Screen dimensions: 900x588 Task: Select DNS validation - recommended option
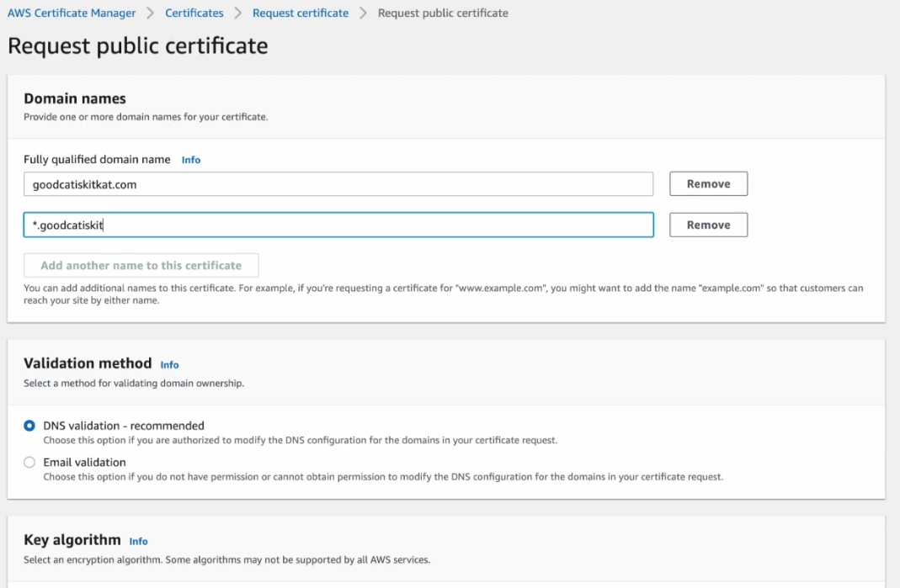(x=29, y=426)
